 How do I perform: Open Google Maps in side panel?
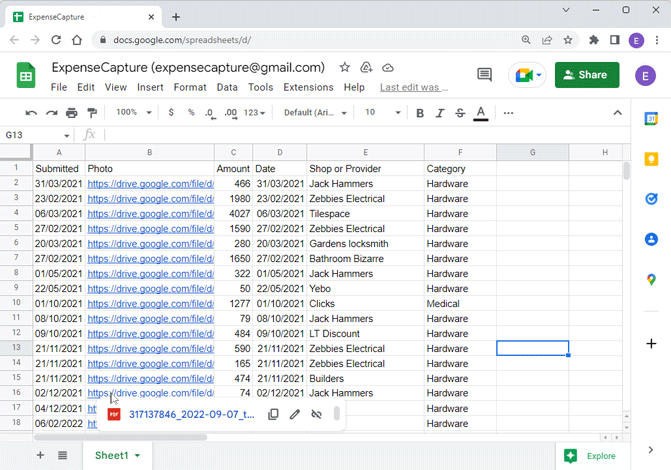651,280
